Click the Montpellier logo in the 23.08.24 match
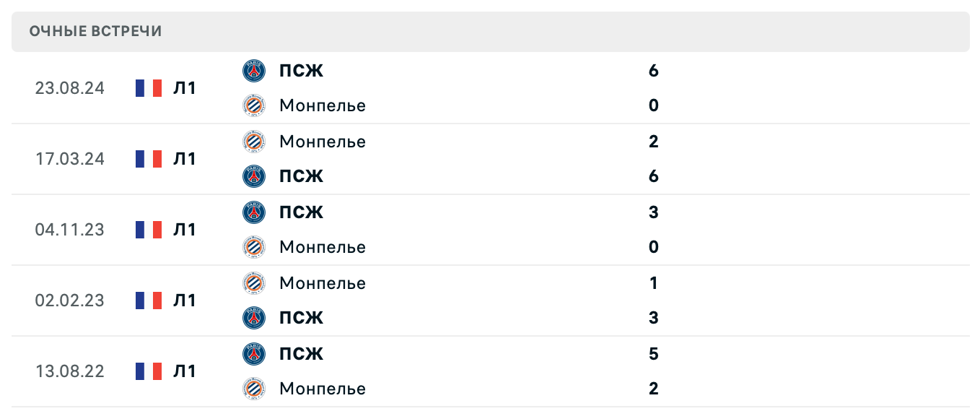The image size is (980, 419). point(254,105)
